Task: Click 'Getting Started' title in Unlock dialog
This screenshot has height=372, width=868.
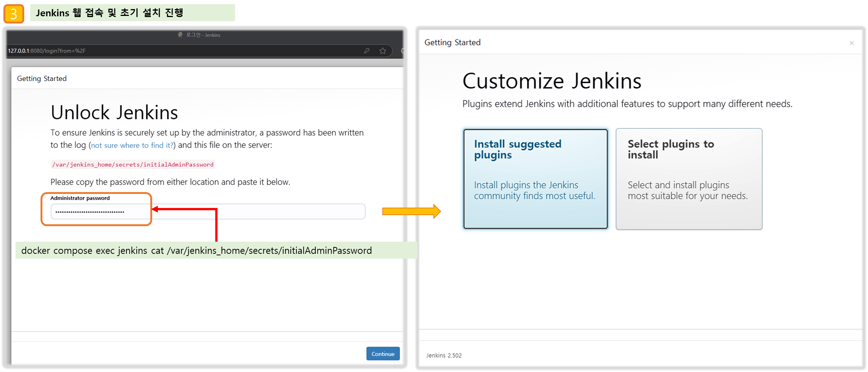Action: point(42,78)
